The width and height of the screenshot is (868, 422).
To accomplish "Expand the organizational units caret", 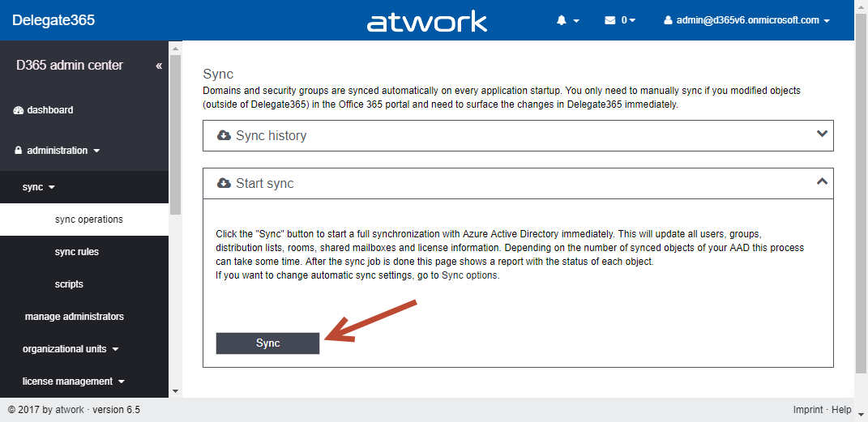I will (116, 349).
